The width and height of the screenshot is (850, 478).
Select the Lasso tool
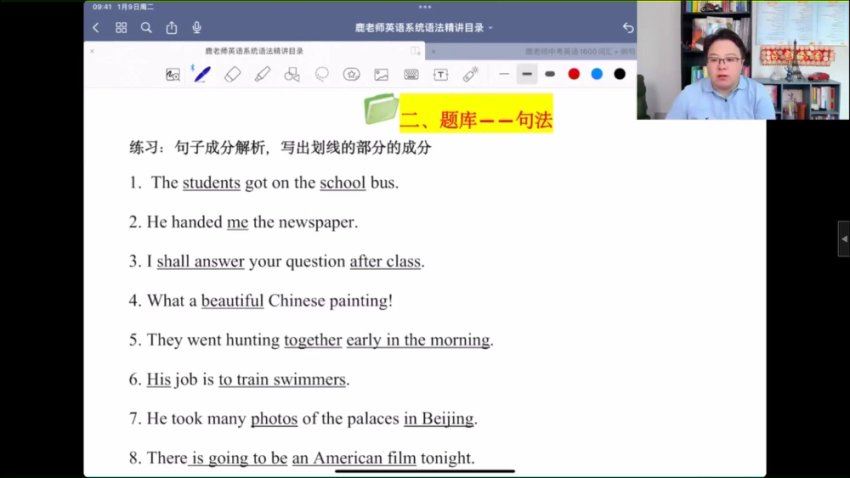[321, 74]
